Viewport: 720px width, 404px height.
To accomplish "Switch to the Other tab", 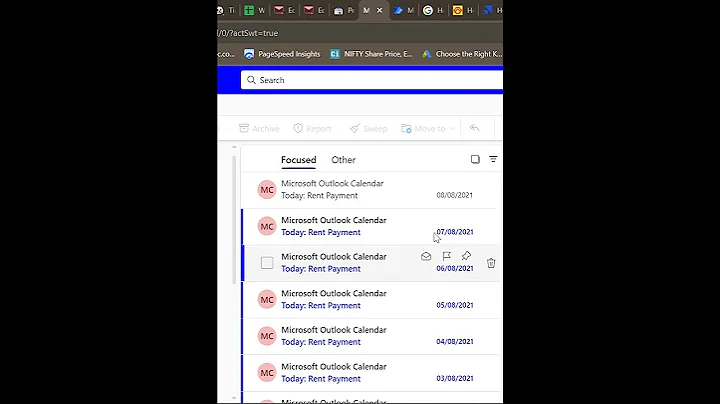I will pyautogui.click(x=343, y=160).
